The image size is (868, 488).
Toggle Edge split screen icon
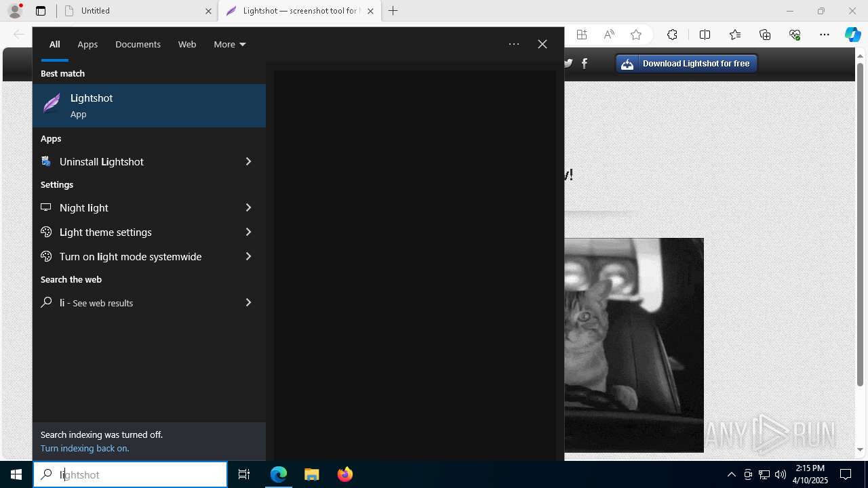pos(705,35)
